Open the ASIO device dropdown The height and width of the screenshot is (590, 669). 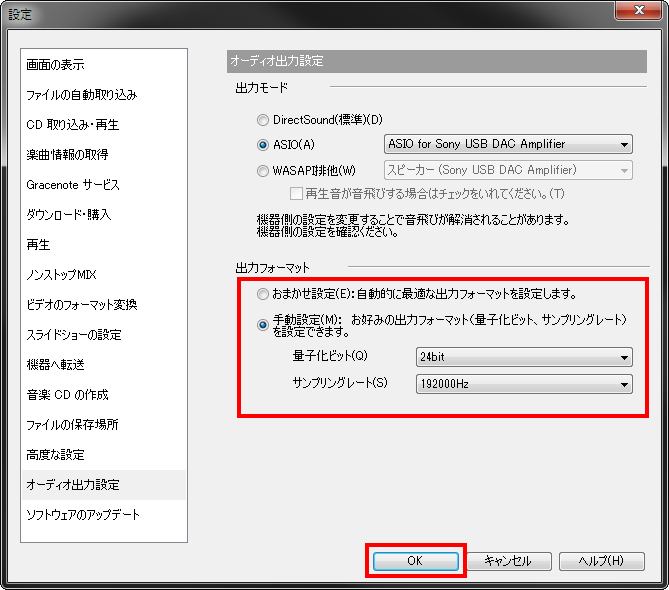click(508, 145)
